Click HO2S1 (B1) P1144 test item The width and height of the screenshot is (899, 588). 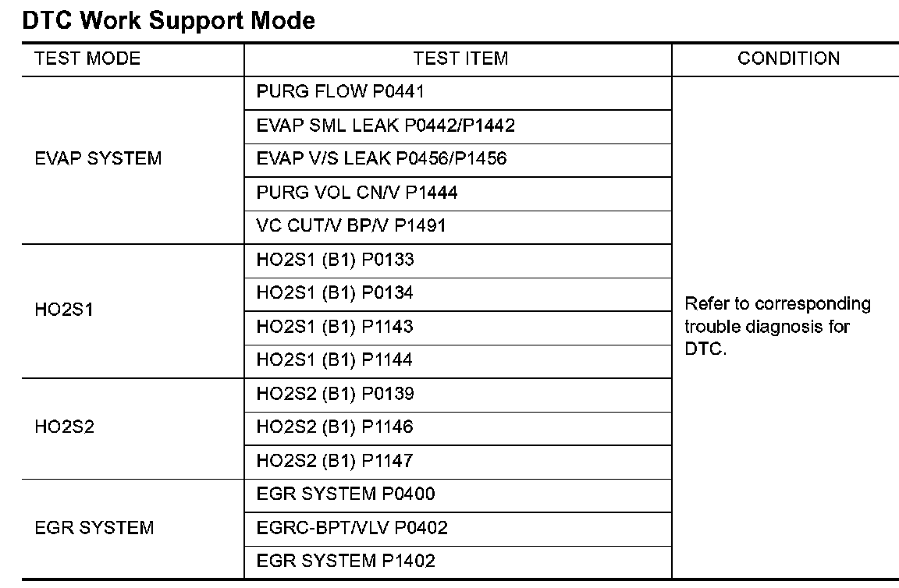[335, 360]
